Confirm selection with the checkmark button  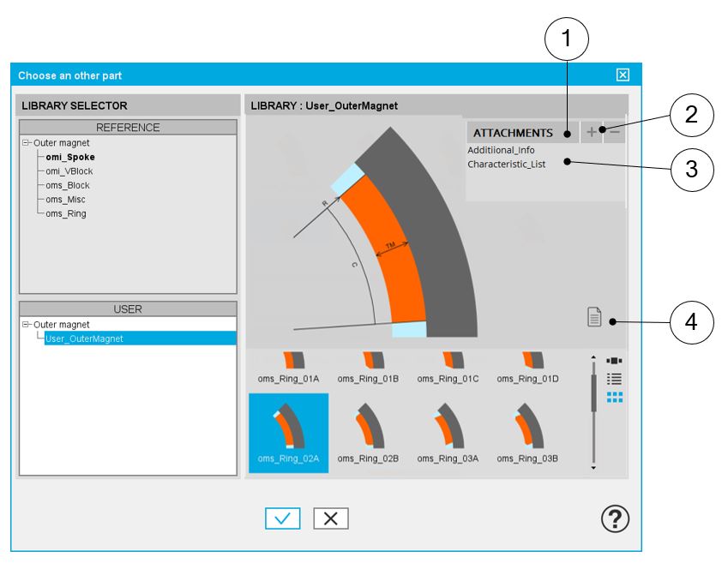tap(282, 518)
